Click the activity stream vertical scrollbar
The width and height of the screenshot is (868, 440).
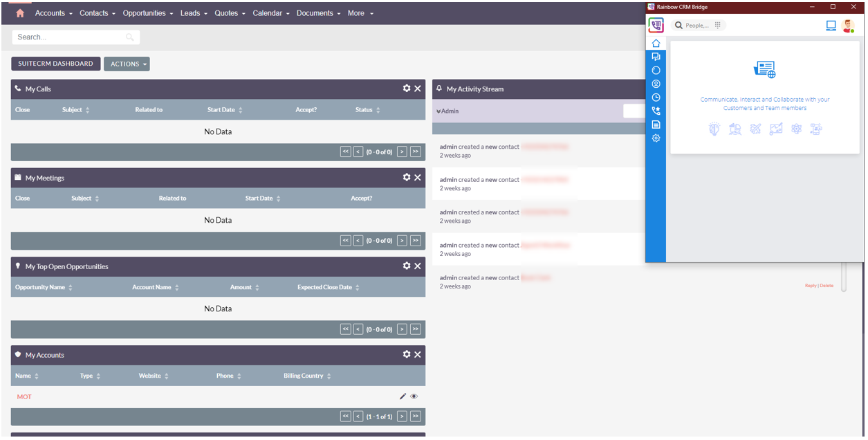click(x=844, y=277)
